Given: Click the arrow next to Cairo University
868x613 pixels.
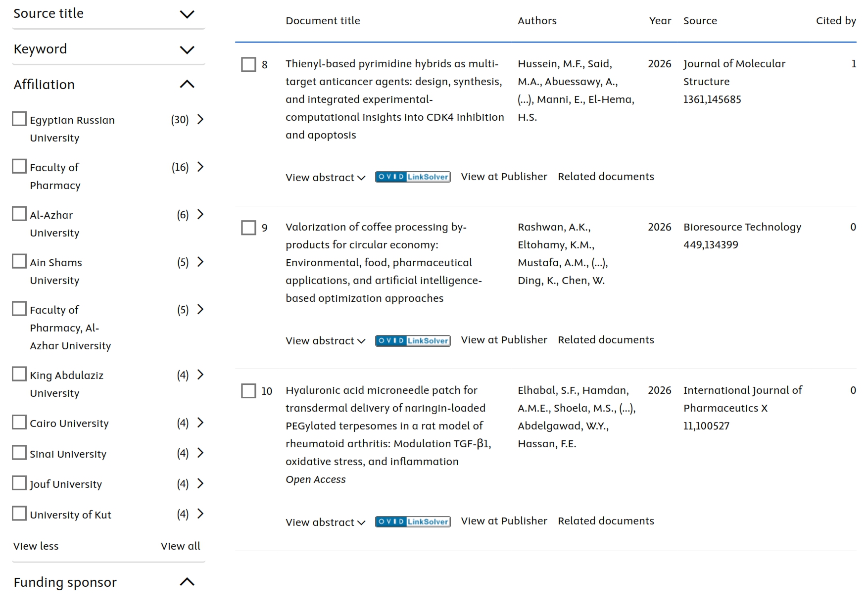Looking at the screenshot, I should (200, 423).
